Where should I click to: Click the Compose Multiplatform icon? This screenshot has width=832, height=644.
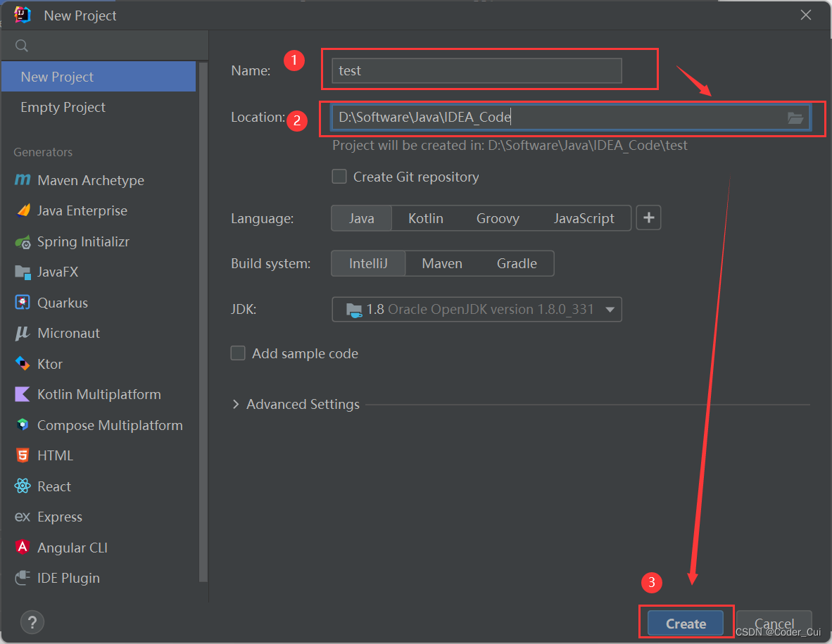point(23,425)
